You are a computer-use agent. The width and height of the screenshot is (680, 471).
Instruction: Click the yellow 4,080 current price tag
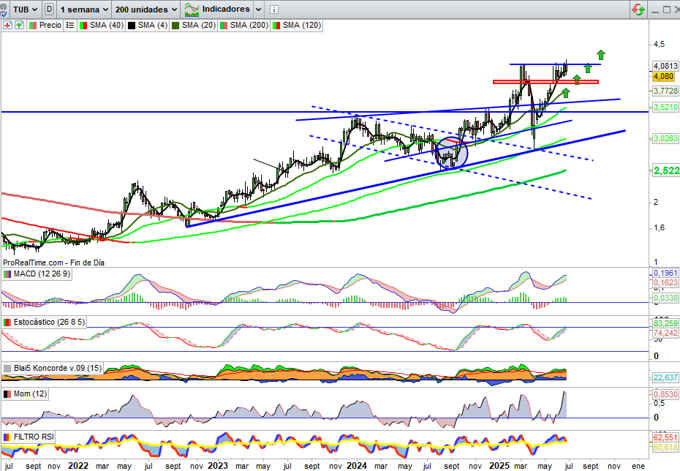(x=664, y=76)
